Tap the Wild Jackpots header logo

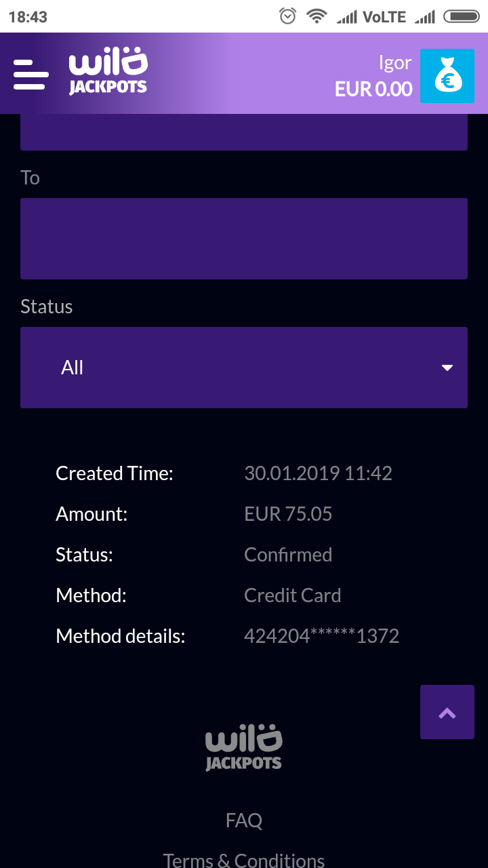coord(108,73)
